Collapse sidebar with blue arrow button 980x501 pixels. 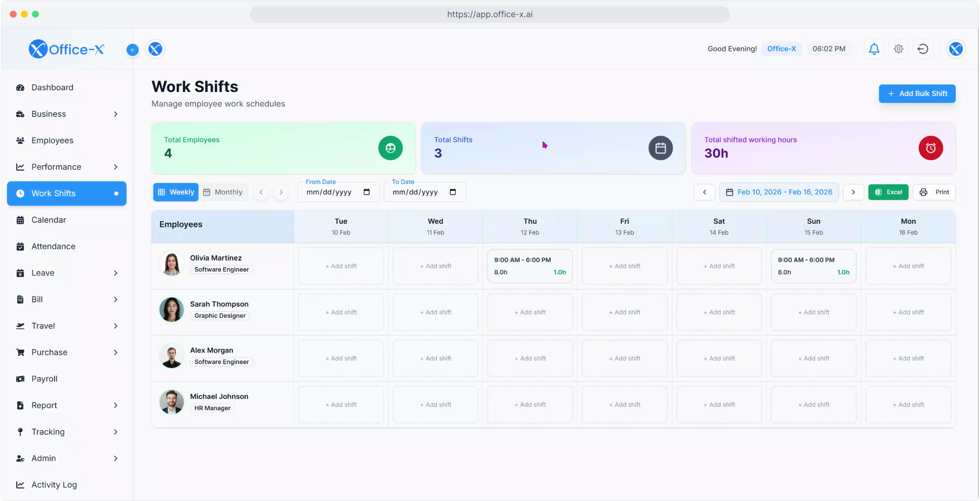[x=133, y=50]
